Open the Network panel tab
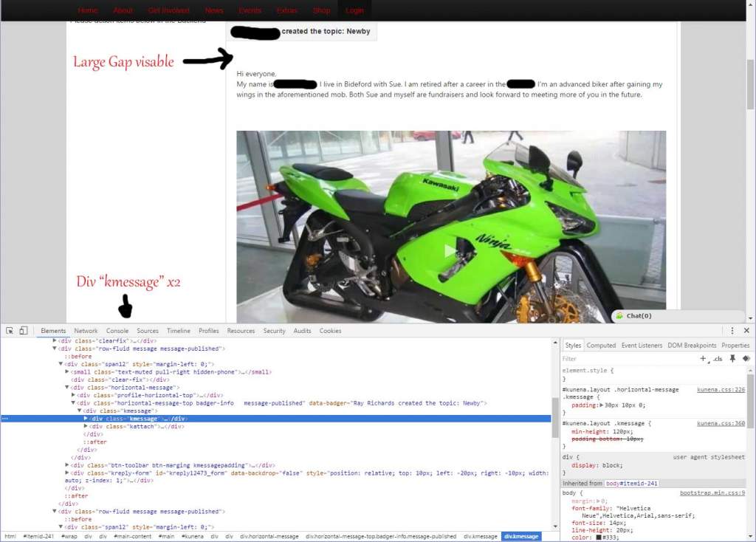Screen dimensions: 756x542 [x=86, y=331]
